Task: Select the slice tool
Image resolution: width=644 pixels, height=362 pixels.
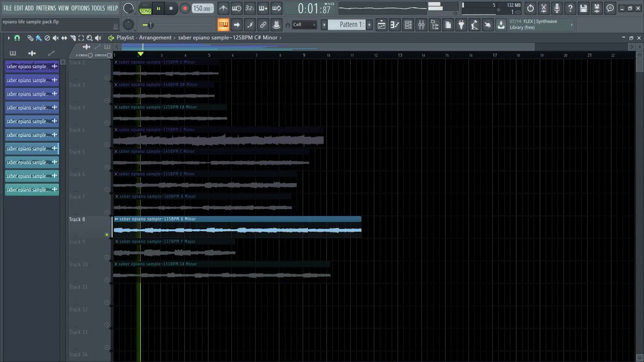Action: tap(72, 38)
